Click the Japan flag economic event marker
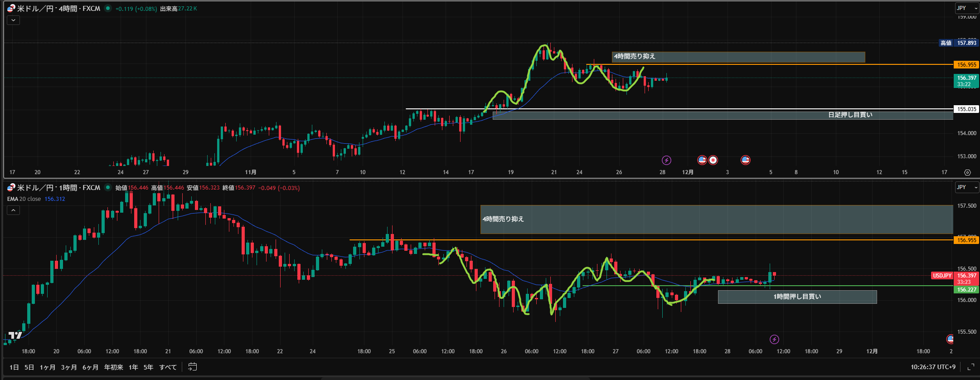 [x=713, y=160]
